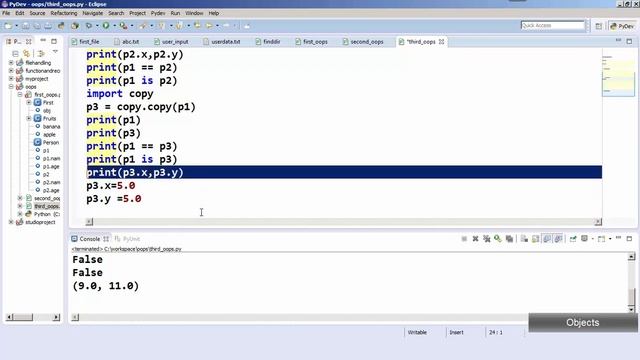Image resolution: width=640 pixels, height=360 pixels.
Task: Click the Print toolbar icon
Action: click(x=48, y=26)
